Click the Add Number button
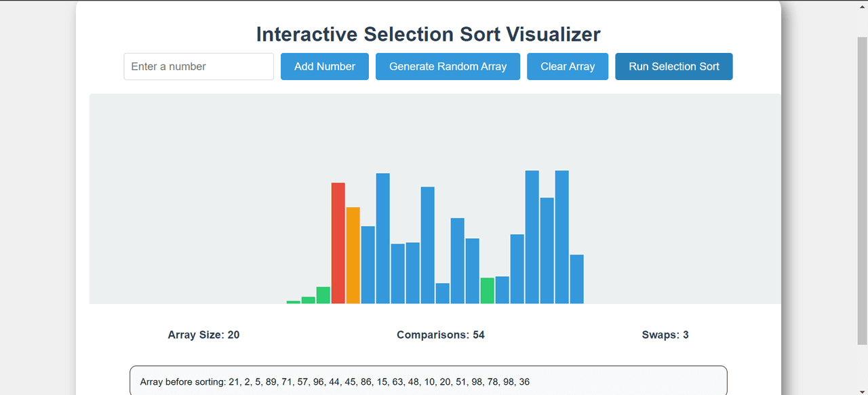Viewport: 868px width, 395px height. (x=325, y=67)
